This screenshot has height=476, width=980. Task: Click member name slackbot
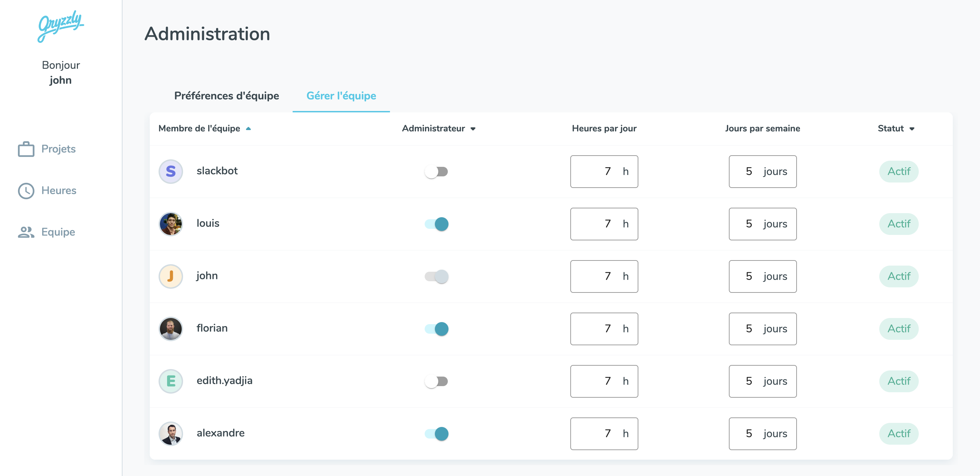(x=217, y=171)
